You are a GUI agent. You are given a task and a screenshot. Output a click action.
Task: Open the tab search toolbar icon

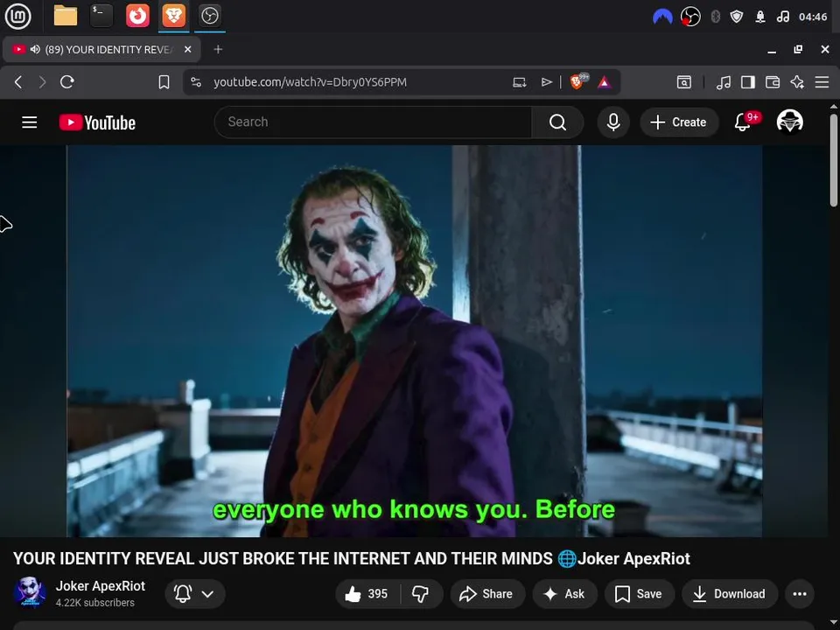click(x=684, y=82)
